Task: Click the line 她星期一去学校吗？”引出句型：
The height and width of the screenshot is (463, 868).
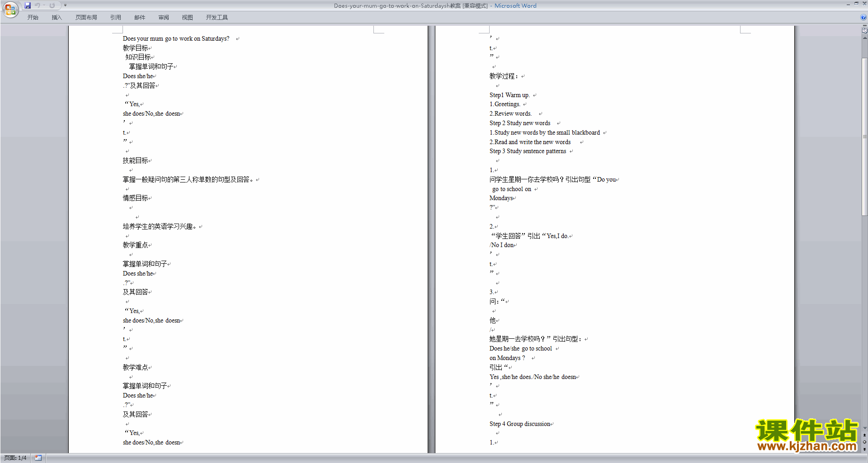Action: 536,339
